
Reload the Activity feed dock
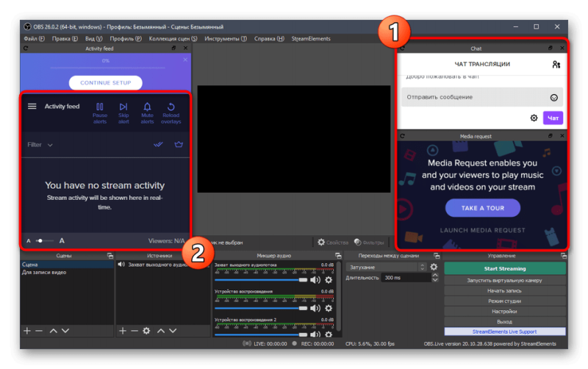(x=26, y=48)
